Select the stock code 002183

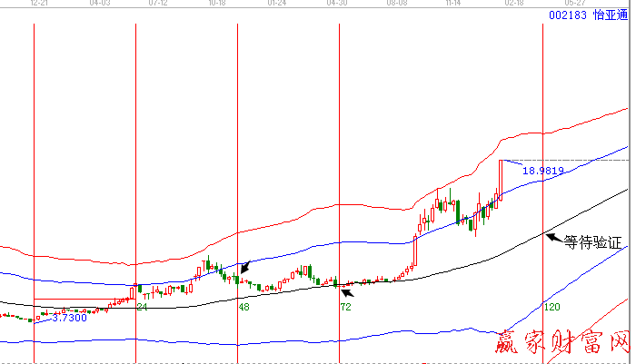coord(567,16)
